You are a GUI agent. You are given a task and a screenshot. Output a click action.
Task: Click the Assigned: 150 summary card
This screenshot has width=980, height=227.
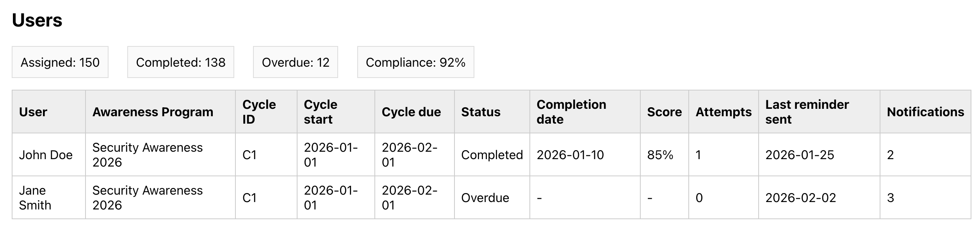click(x=60, y=62)
